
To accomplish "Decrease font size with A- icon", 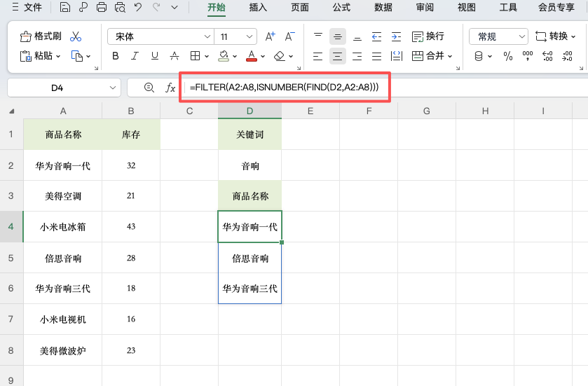I will tap(289, 36).
